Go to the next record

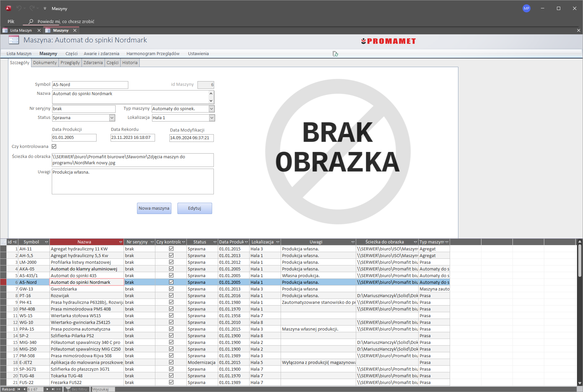pyautogui.click(x=47, y=389)
